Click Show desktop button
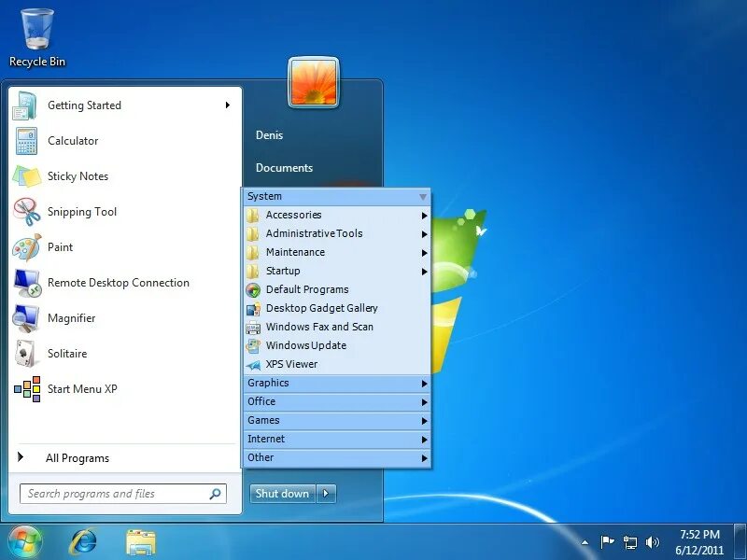Screen dimensions: 747x560 pyautogui.click(x=740, y=542)
